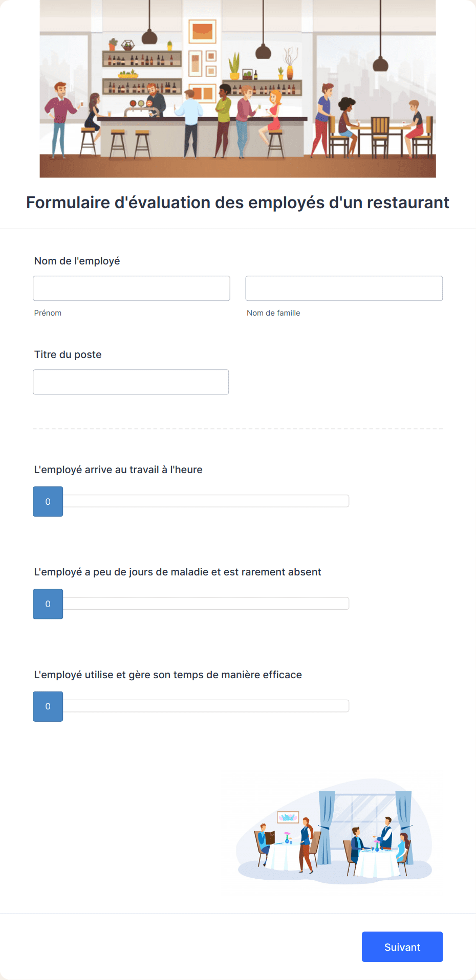Click the "Titre du poste" label
Image resolution: width=476 pixels, height=980 pixels.
tap(68, 354)
